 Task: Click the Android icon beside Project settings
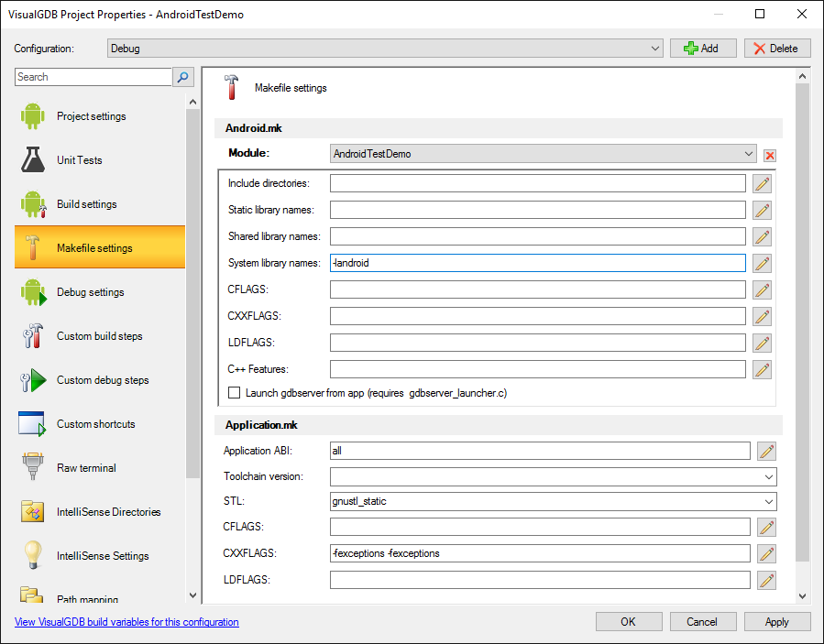[33, 116]
